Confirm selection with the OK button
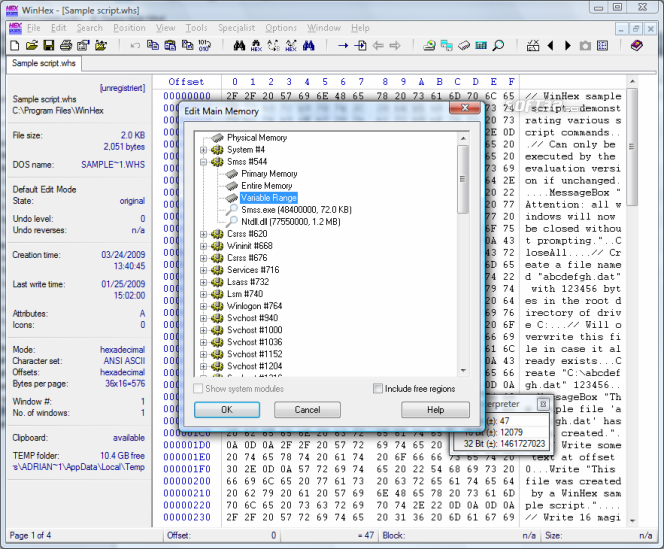The width and height of the screenshot is (664, 549). [227, 410]
